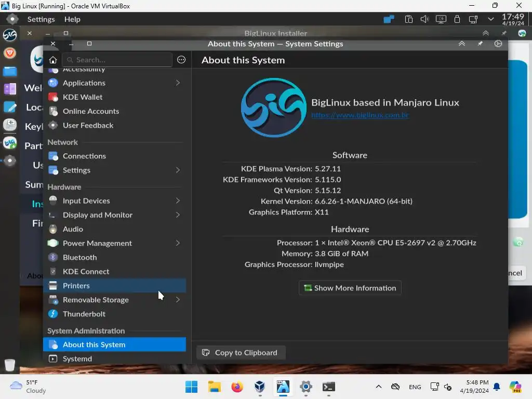Open the Windows weather widget
Screen dimensions: 532x399
pos(28,387)
